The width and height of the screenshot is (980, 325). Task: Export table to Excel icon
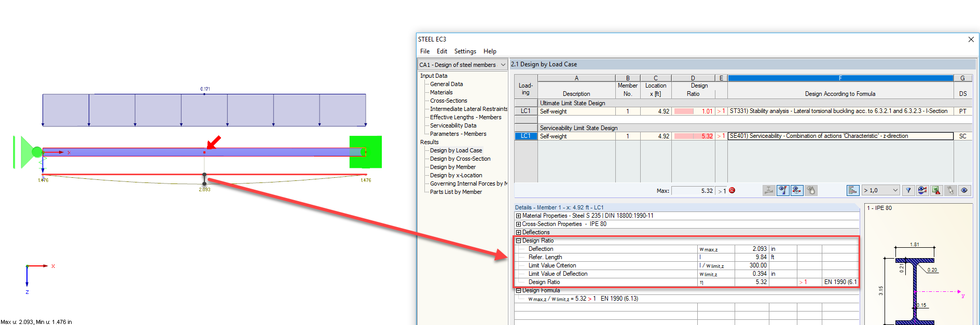[936, 190]
